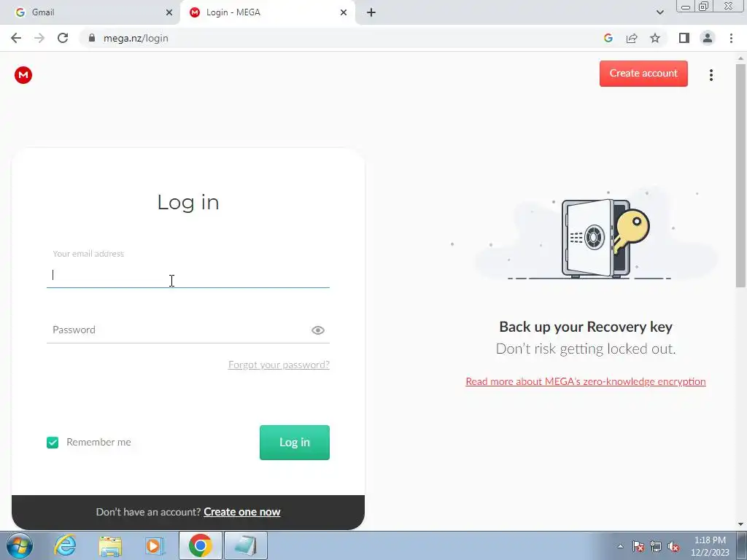
Task: Open the Chrome profile avatar
Action: tap(708, 38)
